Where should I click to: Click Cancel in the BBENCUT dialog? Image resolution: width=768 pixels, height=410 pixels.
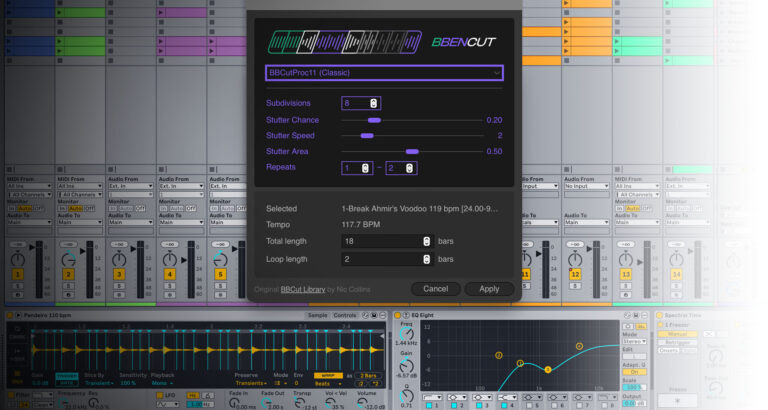click(435, 289)
